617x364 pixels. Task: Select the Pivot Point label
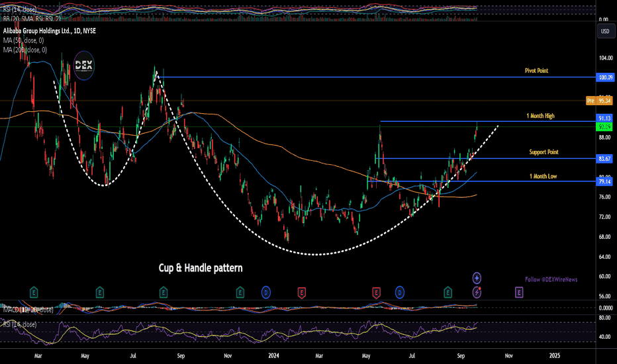(x=536, y=70)
